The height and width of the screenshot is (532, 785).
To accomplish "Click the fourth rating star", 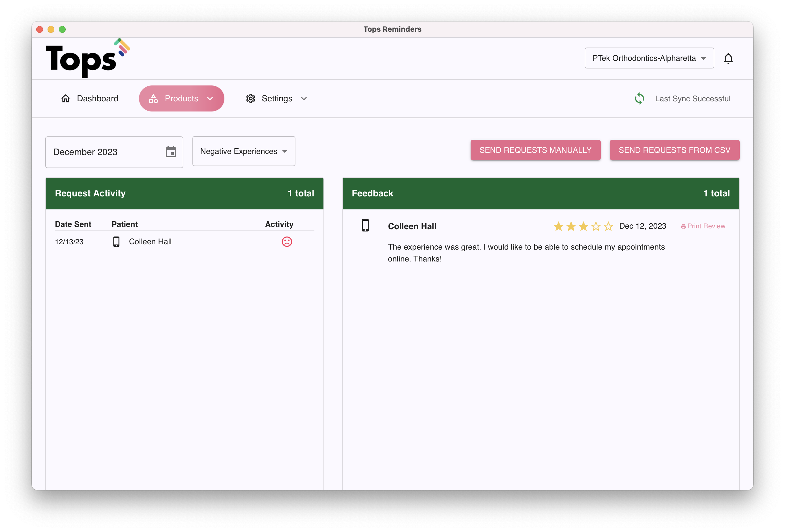I will (596, 226).
